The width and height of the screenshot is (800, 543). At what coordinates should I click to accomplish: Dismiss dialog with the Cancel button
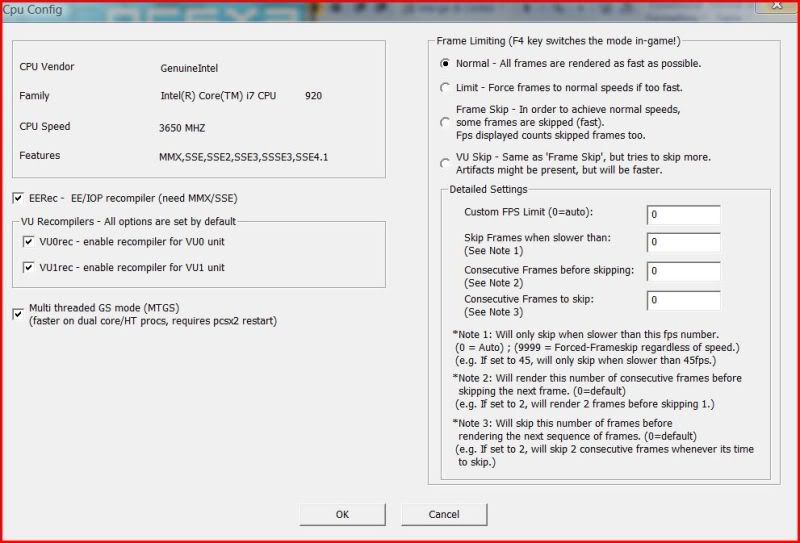point(444,514)
